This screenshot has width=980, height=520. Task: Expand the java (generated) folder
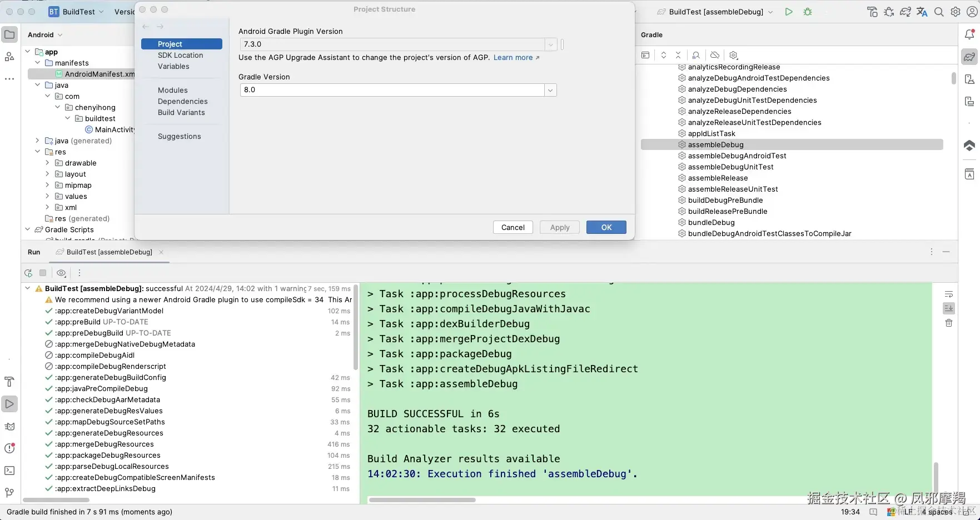pos(38,141)
